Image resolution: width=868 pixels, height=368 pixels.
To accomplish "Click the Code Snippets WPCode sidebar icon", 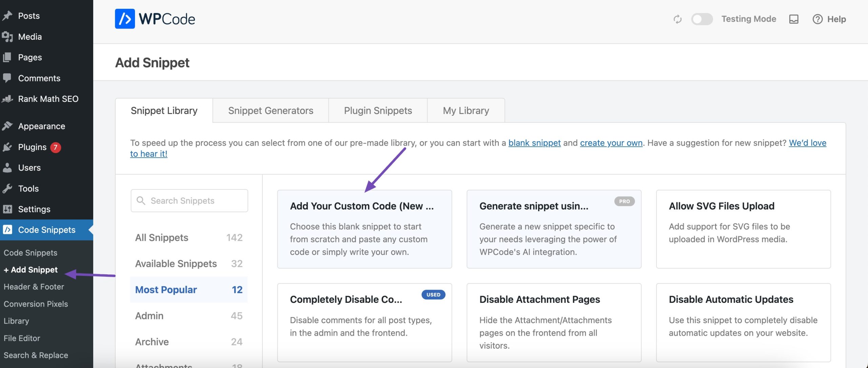I will pos(7,230).
